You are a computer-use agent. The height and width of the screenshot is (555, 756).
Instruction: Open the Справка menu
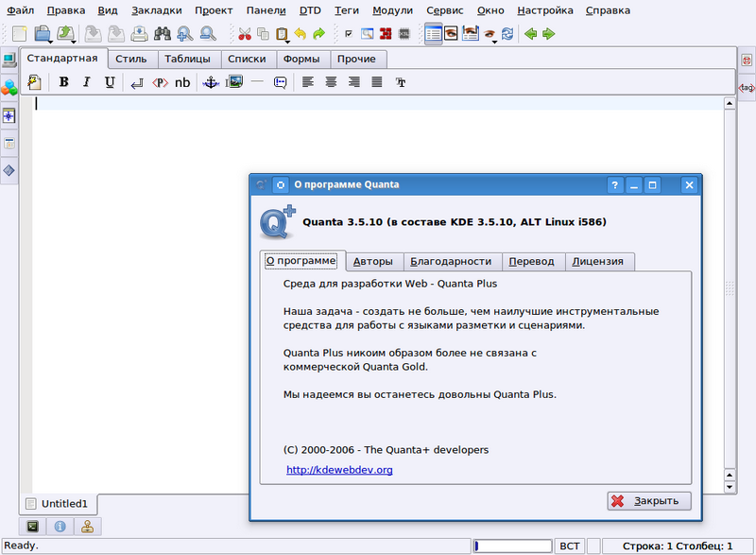(x=608, y=10)
